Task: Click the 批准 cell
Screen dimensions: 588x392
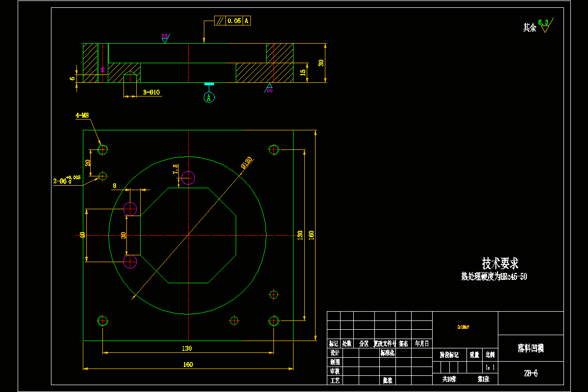Action: (387, 380)
